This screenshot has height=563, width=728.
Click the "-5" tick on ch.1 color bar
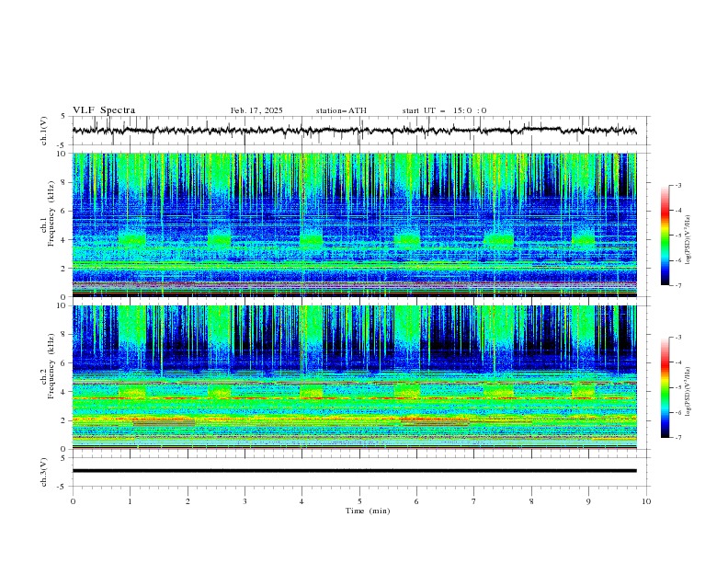click(x=677, y=236)
